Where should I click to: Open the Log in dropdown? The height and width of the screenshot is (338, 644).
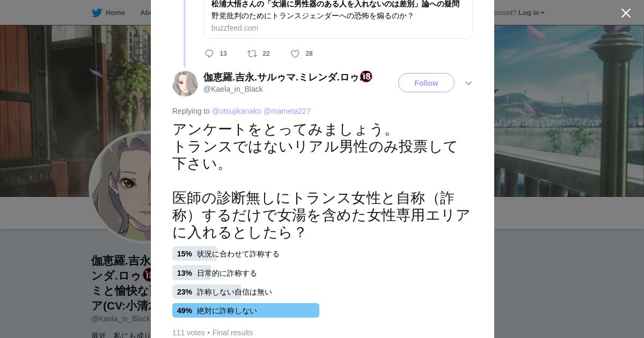pos(531,12)
